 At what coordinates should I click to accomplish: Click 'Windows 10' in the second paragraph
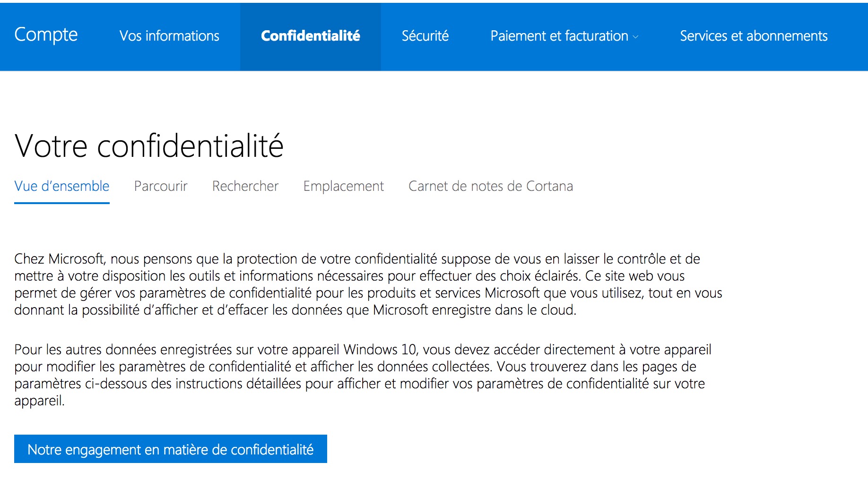(380, 350)
